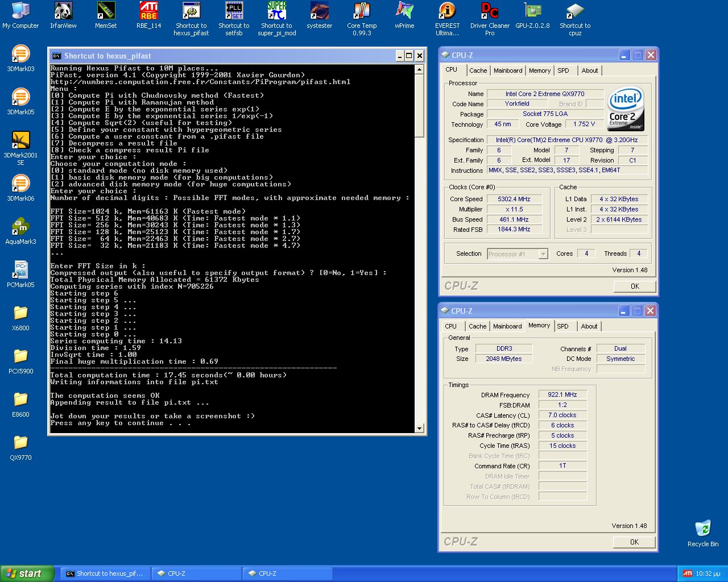Open the 3DMark03 desktop icon
Image resolution: width=728 pixels, height=582 pixels.
point(20,59)
